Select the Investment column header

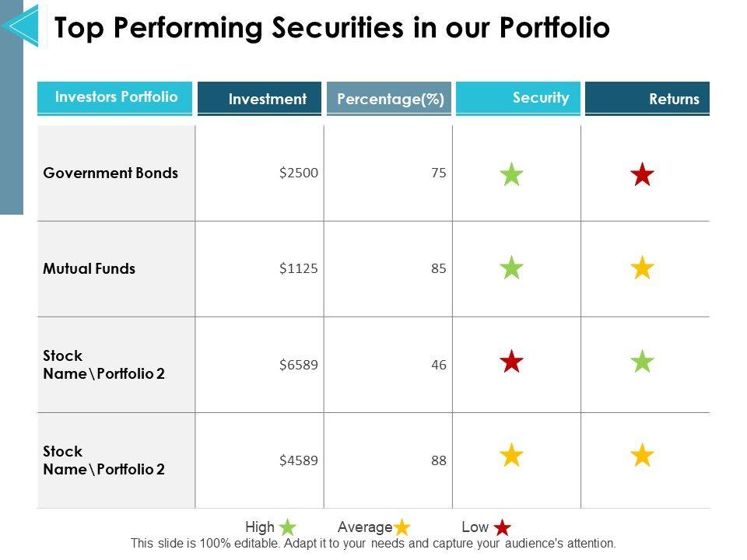(259, 99)
